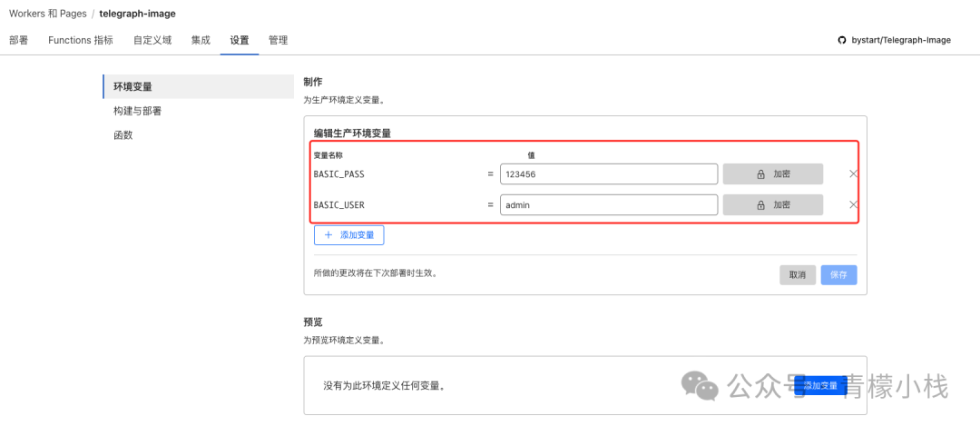Click the blue 添加变量 button in preview section

[820, 385]
